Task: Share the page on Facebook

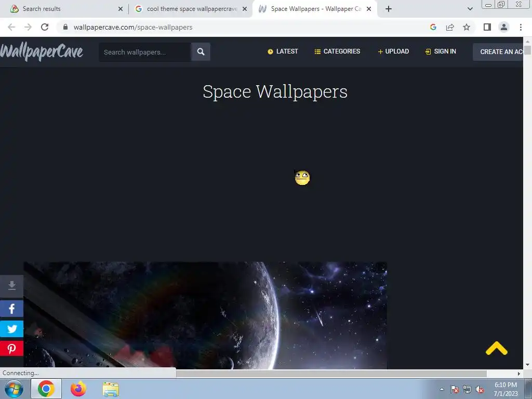Action: point(11,309)
